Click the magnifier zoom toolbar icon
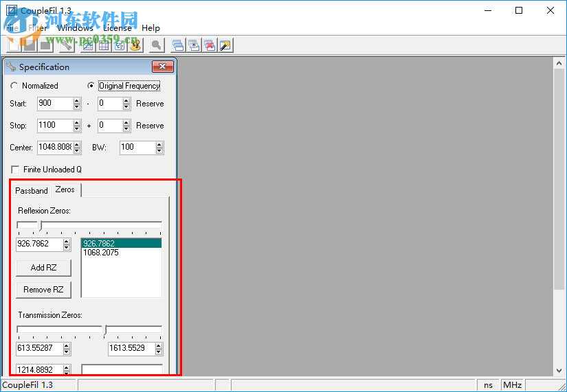Screen dimensions: 567x392 [x=157, y=45]
